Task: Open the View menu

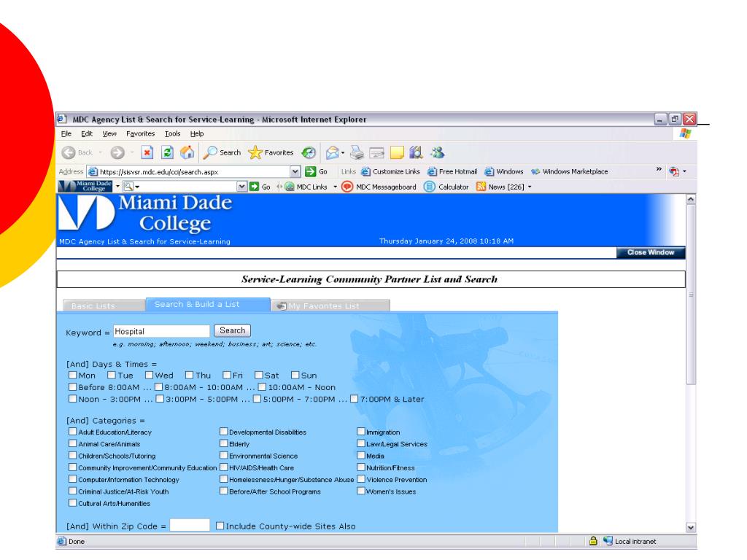Action: click(x=109, y=134)
